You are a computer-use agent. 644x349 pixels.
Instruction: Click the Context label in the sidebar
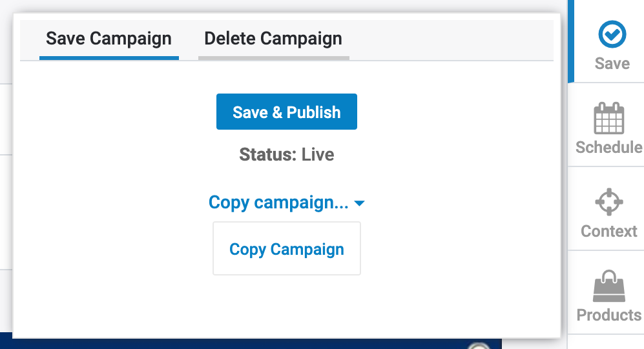(x=608, y=231)
